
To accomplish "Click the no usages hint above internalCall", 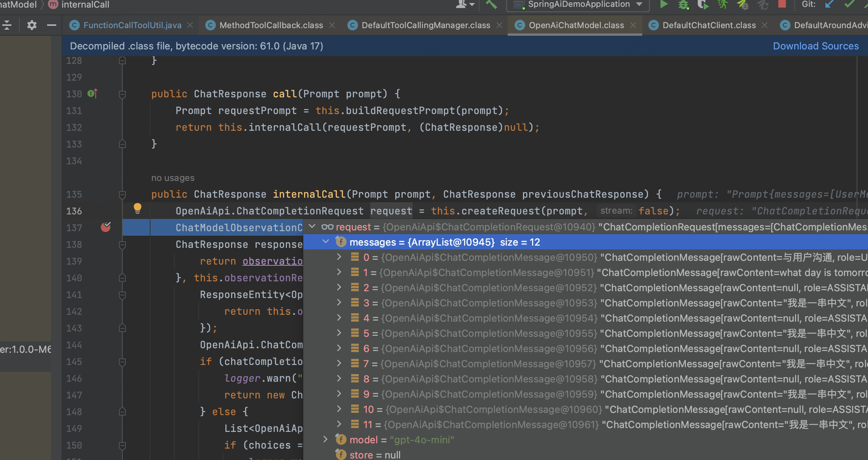I will (x=173, y=178).
